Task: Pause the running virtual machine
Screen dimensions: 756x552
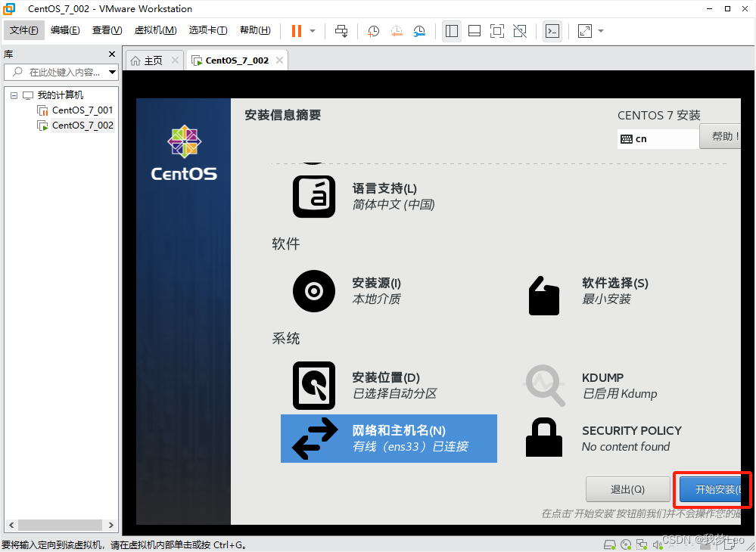Action: coord(297,31)
